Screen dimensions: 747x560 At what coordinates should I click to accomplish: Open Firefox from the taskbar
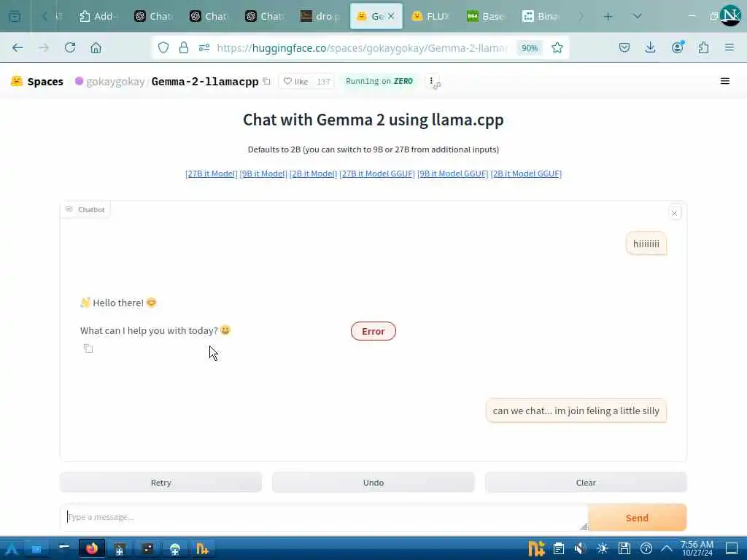(92, 549)
